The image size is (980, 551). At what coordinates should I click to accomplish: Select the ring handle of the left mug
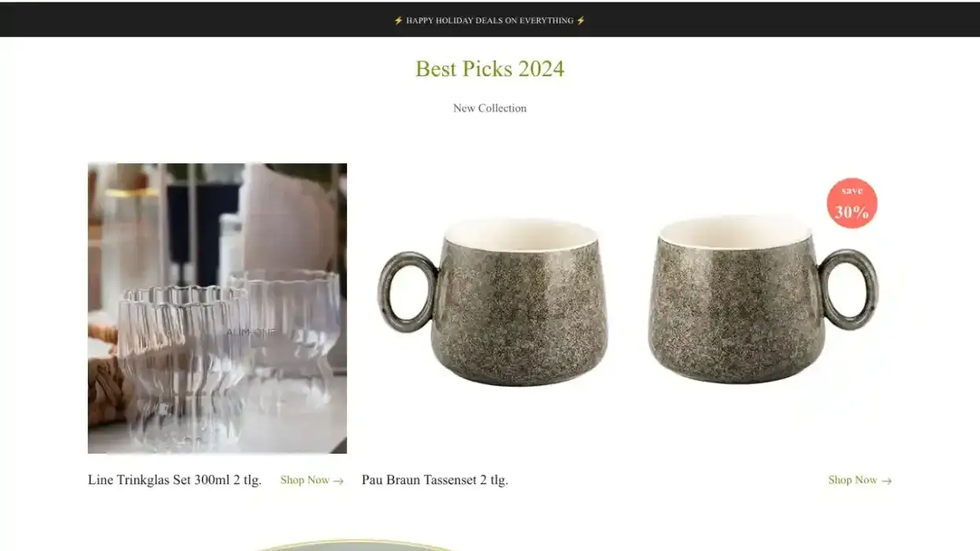coord(408,292)
